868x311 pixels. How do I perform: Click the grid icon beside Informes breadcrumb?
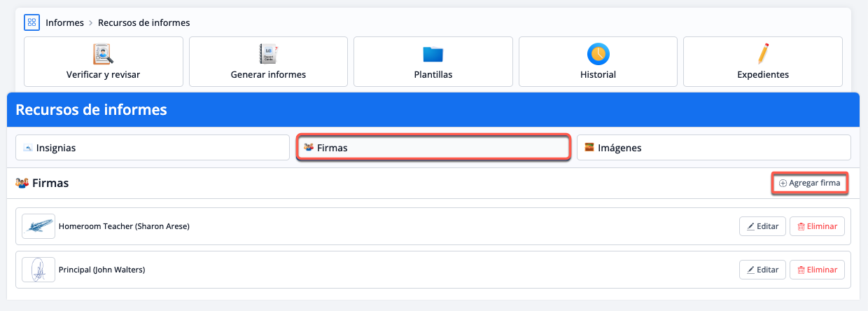32,22
